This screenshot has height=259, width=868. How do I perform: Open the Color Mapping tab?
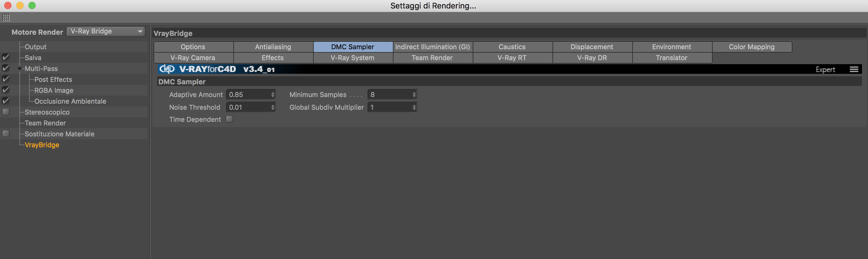(751, 47)
